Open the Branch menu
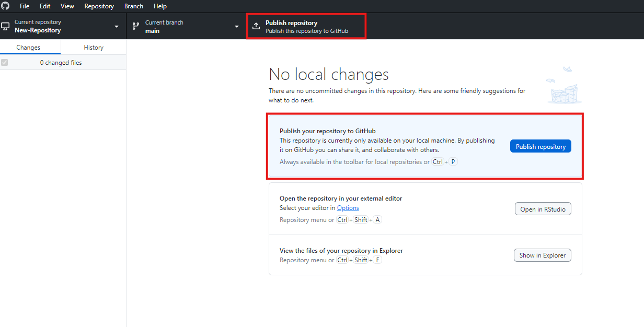644x327 pixels. pyautogui.click(x=134, y=6)
